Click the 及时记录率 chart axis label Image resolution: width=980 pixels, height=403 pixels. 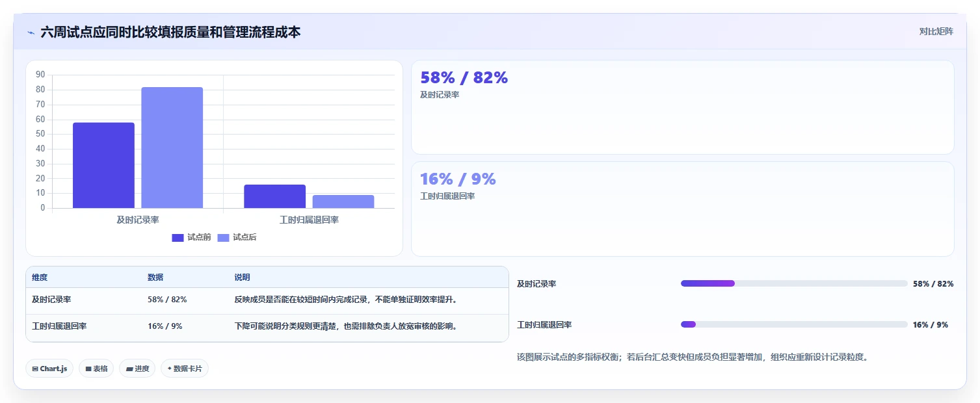click(x=138, y=220)
